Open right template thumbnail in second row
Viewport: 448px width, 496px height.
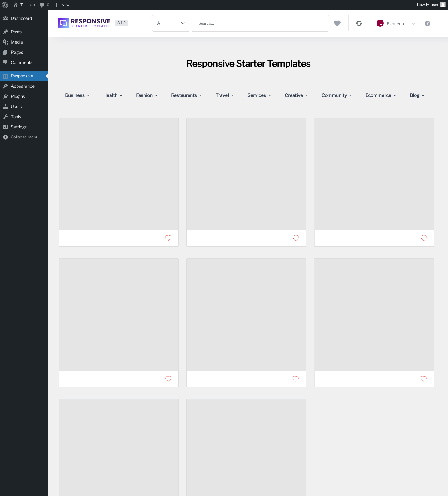[x=374, y=315]
